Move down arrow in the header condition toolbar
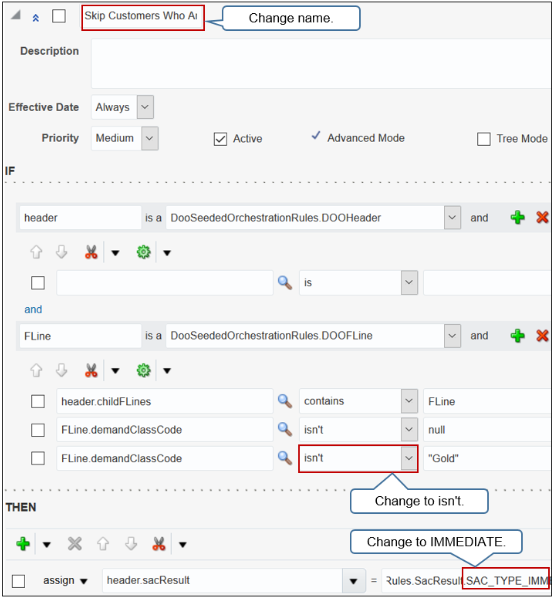554x598 pixels. pyautogui.click(x=61, y=252)
